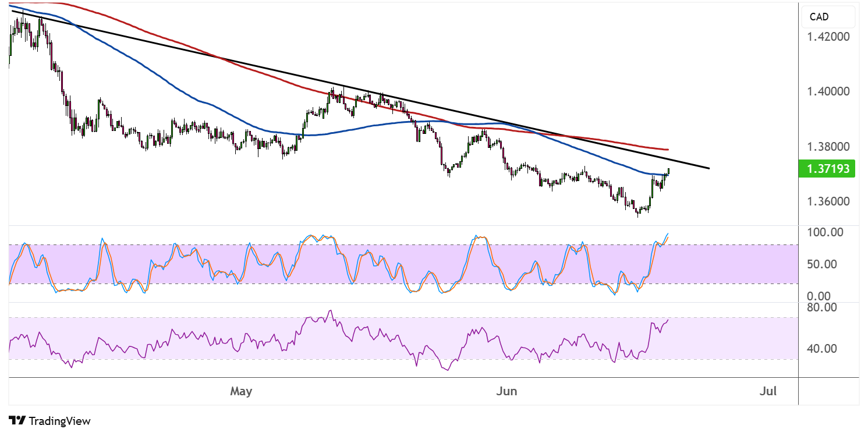Screen dimensions: 868x436
Task: Open the TradingView logo link
Action: tap(50, 421)
